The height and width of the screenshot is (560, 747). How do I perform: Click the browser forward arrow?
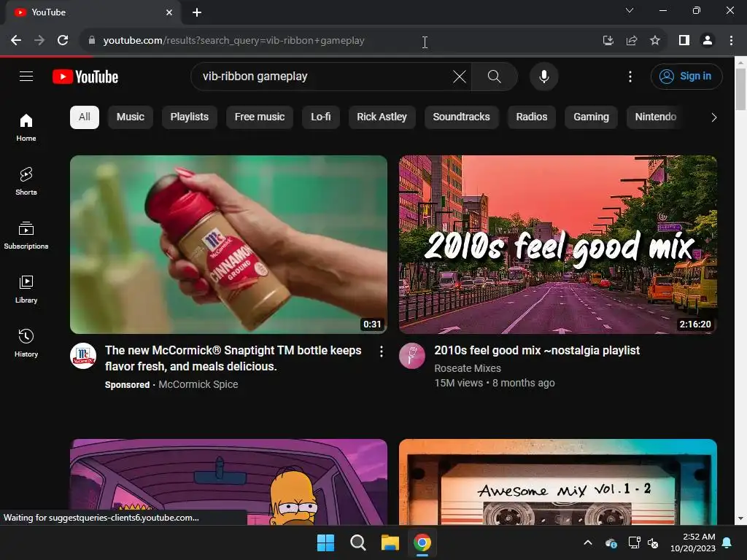click(39, 41)
